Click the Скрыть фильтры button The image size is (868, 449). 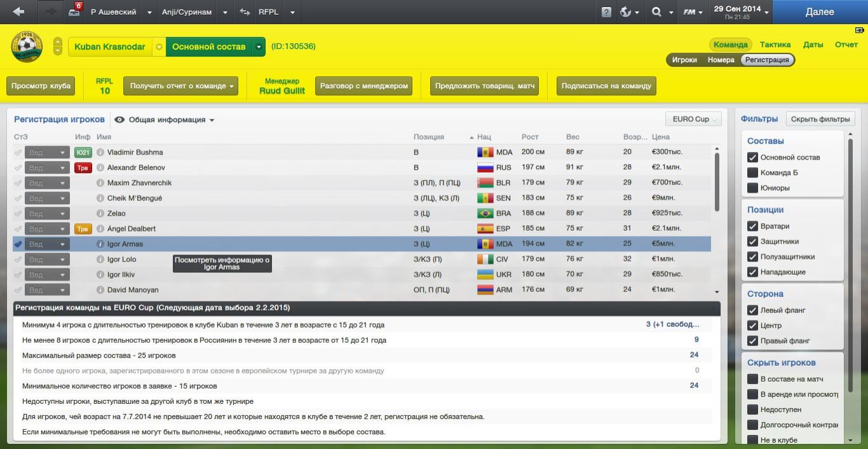820,119
